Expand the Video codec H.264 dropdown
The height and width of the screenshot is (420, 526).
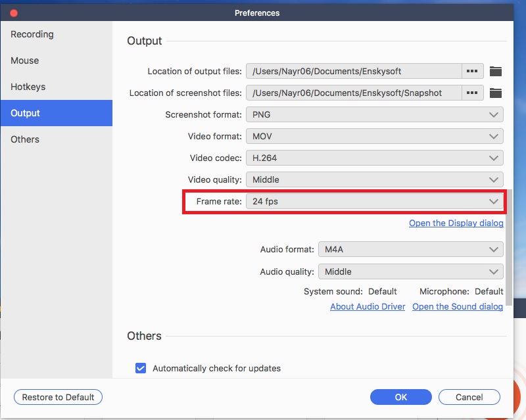tap(374, 158)
